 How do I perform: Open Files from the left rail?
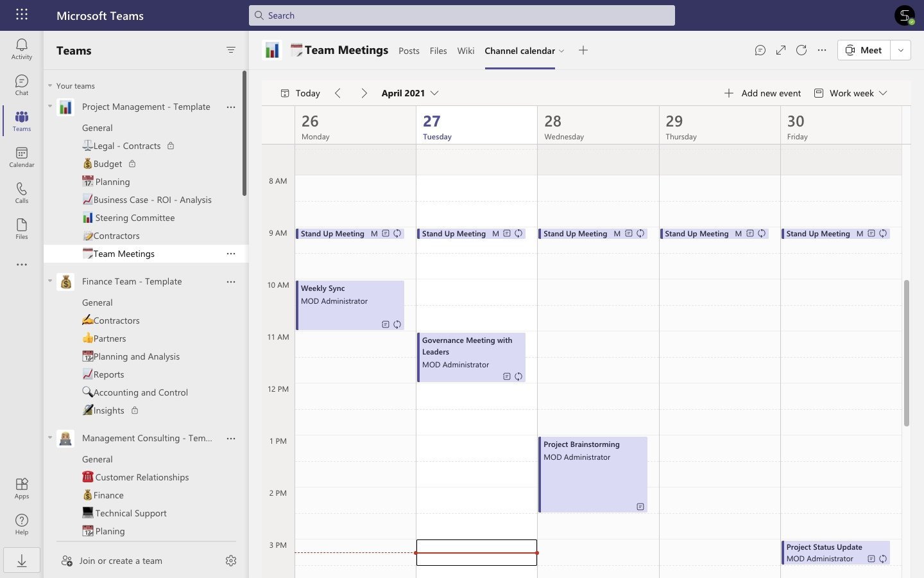22,229
